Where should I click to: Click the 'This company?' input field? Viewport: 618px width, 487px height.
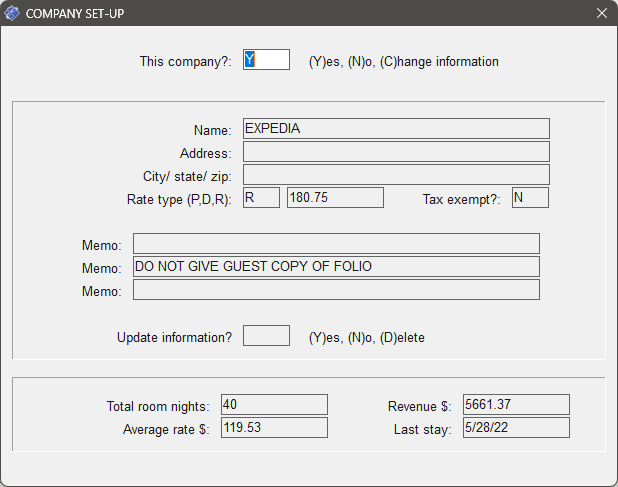[x=266, y=60]
